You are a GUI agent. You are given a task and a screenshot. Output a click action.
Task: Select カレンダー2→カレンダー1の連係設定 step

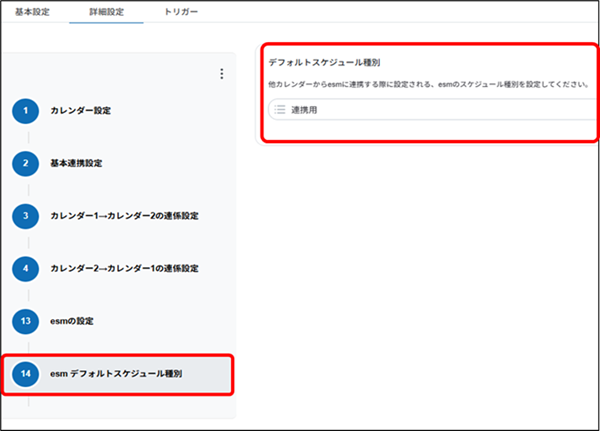tap(124, 268)
